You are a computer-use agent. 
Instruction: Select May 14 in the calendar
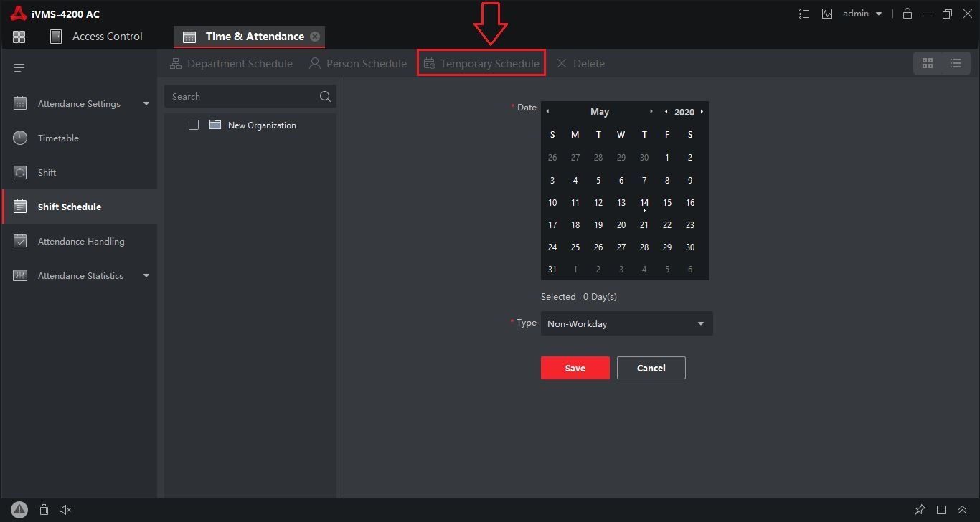tap(644, 203)
